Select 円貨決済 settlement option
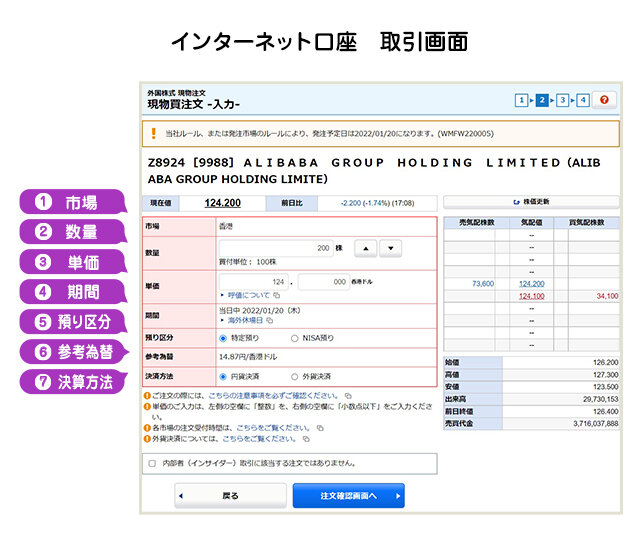This screenshot has height=545, width=640. pos(223,377)
